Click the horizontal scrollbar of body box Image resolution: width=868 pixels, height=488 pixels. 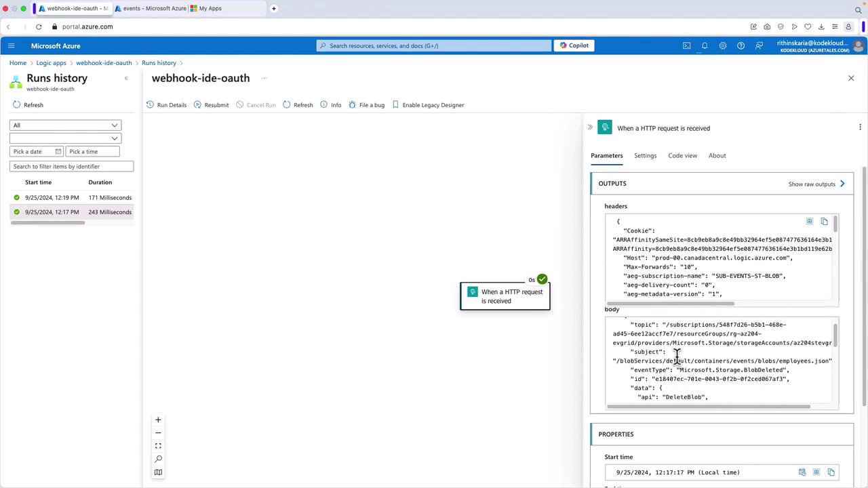click(708, 407)
